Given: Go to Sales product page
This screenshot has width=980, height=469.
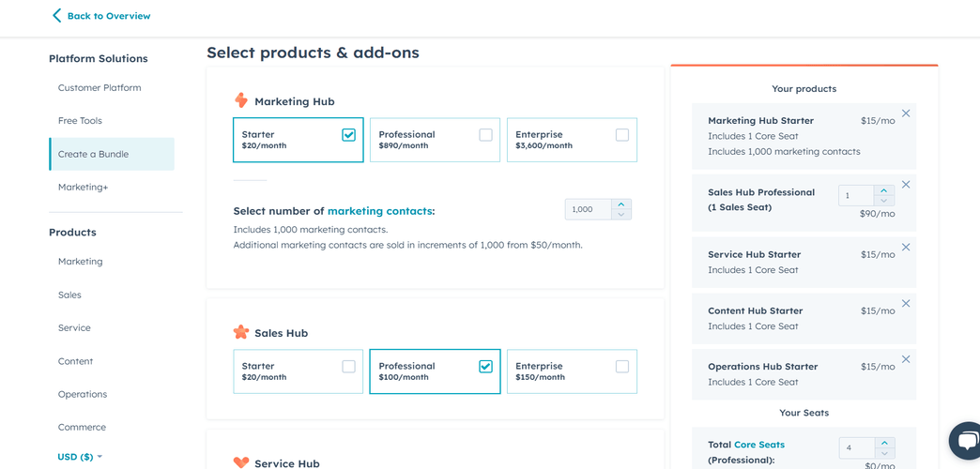Looking at the screenshot, I should tap(69, 295).
